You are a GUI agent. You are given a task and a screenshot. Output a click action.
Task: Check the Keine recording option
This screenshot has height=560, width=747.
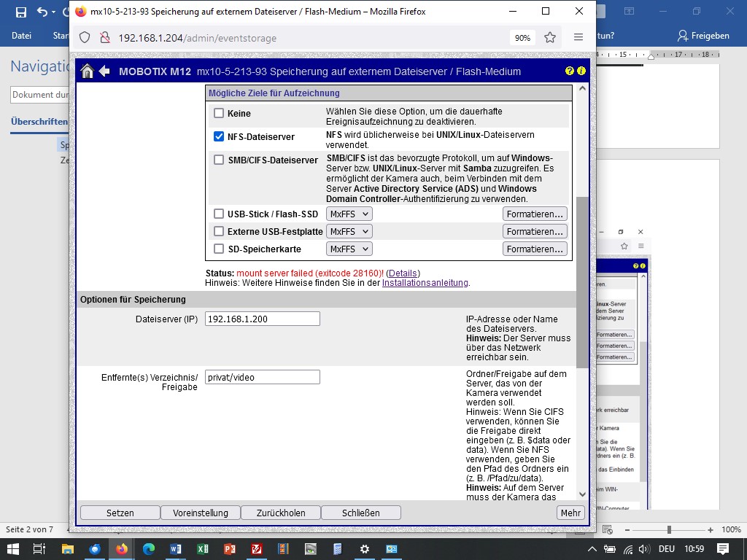pos(219,113)
